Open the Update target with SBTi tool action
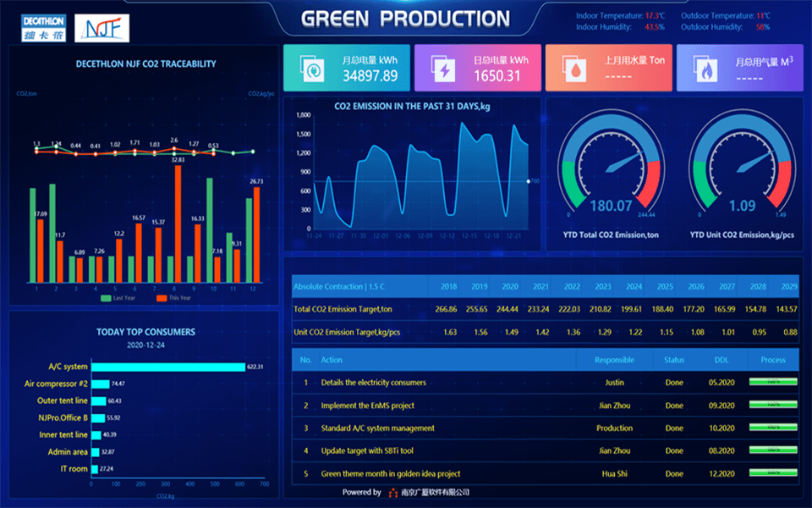The image size is (812, 508). [378, 450]
